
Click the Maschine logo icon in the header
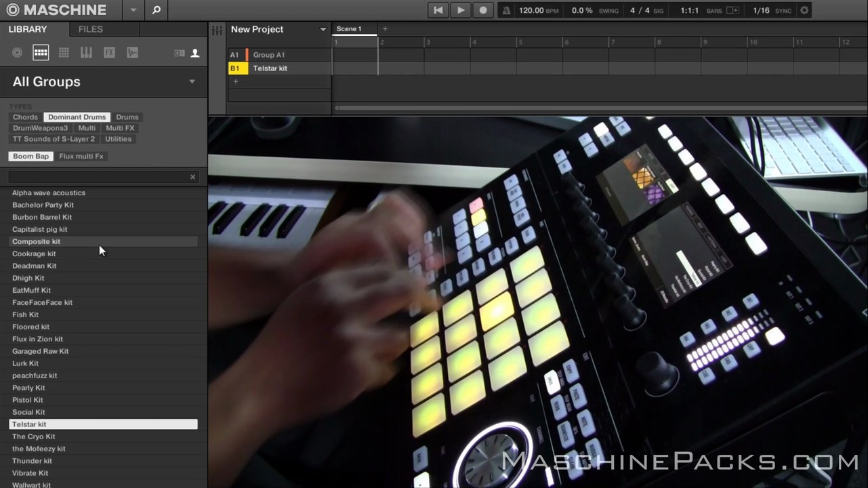click(x=12, y=10)
